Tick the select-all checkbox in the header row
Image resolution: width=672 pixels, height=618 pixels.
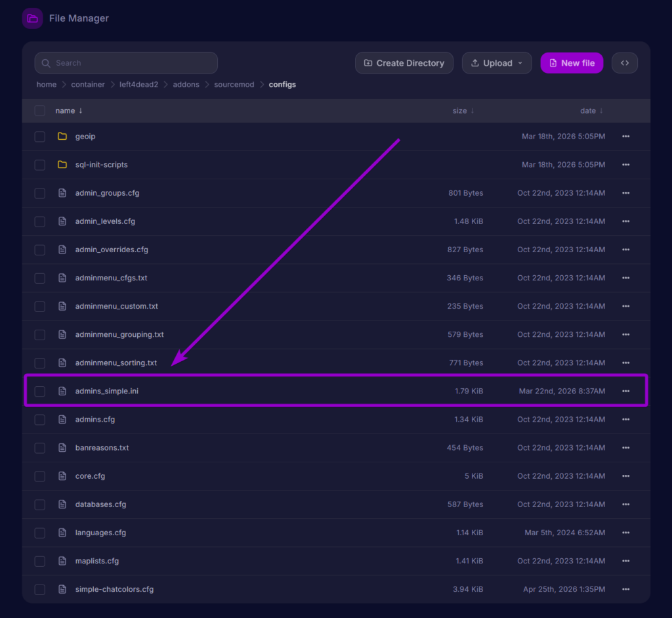tap(39, 110)
